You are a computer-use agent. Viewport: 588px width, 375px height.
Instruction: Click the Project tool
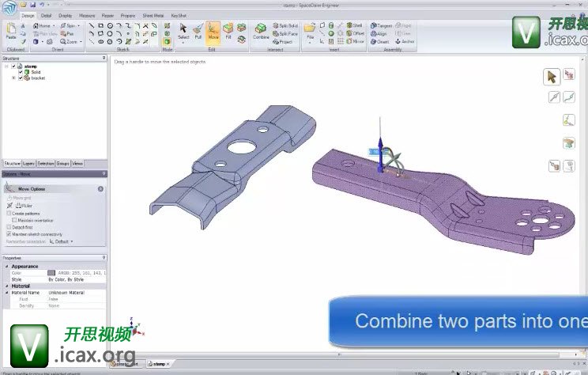(x=283, y=42)
